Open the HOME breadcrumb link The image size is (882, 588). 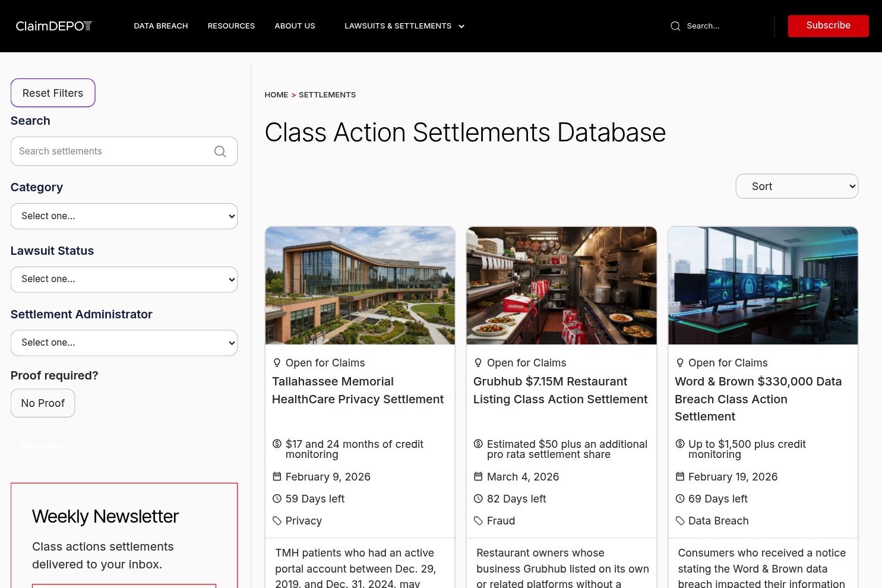(276, 94)
